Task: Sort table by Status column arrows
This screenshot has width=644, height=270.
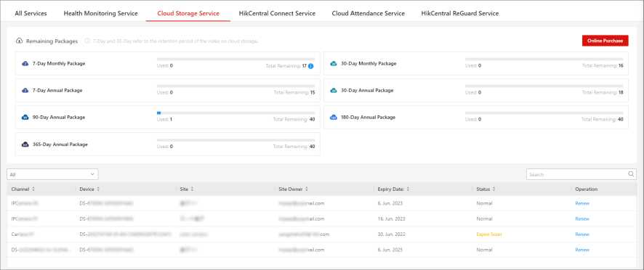Action: 494,189
